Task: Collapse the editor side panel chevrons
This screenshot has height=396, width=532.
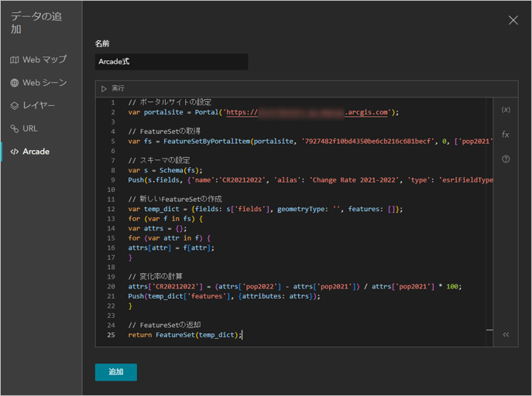Action: point(506,334)
